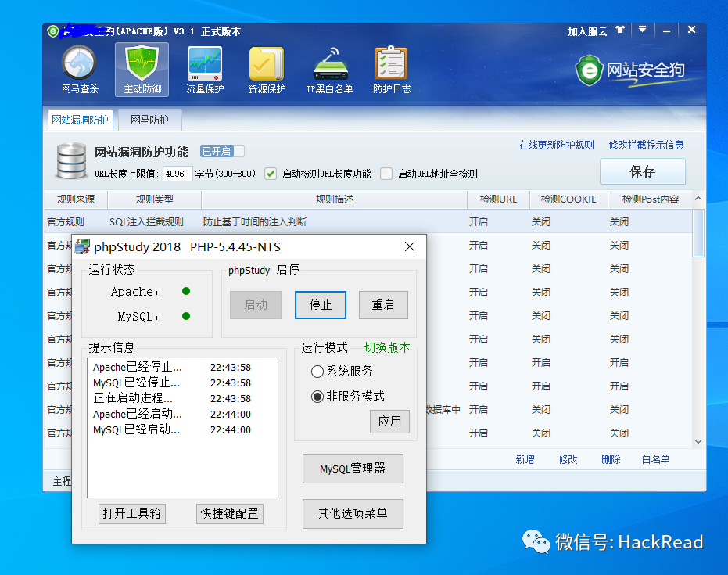Click the 停止 button in phpStudy
Image resolution: width=728 pixels, height=575 pixels.
pyautogui.click(x=321, y=304)
